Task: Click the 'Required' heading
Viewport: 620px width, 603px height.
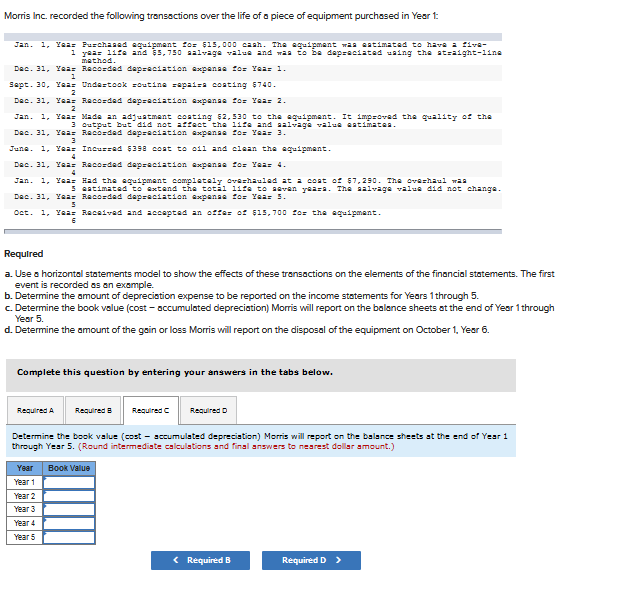Action: point(24,254)
